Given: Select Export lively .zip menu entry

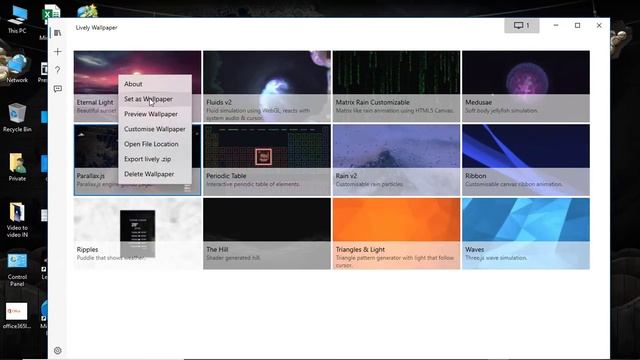Looking at the screenshot, I should (x=155, y=159).
